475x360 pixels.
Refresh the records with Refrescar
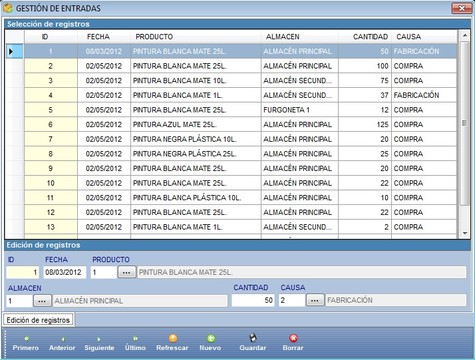[172, 343]
